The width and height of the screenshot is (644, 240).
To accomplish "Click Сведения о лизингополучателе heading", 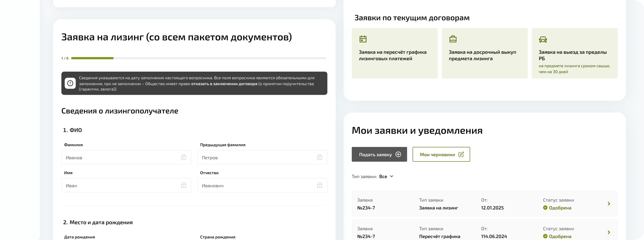I will tap(120, 111).
